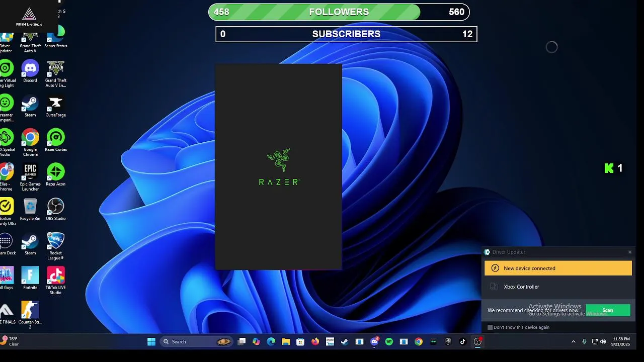
Task: Open Spotify from the taskbar
Action: tap(389, 342)
